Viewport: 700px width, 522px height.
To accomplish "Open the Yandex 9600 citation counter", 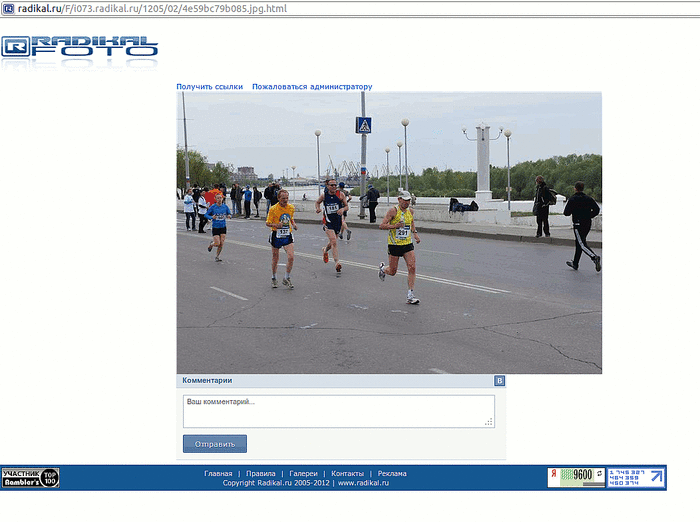I will pos(576,478).
